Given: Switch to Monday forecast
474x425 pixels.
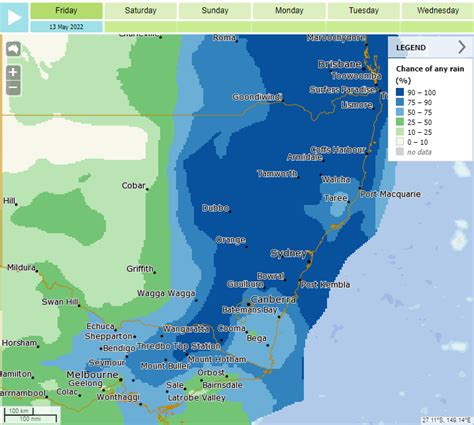Looking at the screenshot, I should coord(289,11).
